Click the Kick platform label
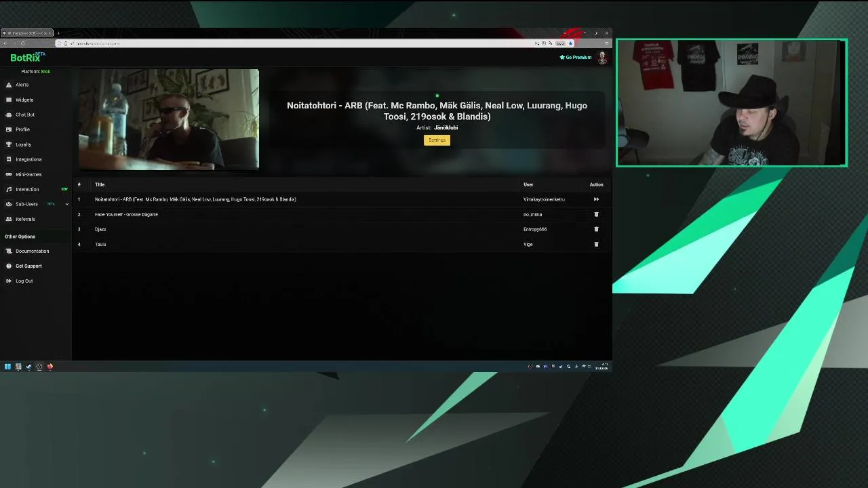 tap(45, 71)
